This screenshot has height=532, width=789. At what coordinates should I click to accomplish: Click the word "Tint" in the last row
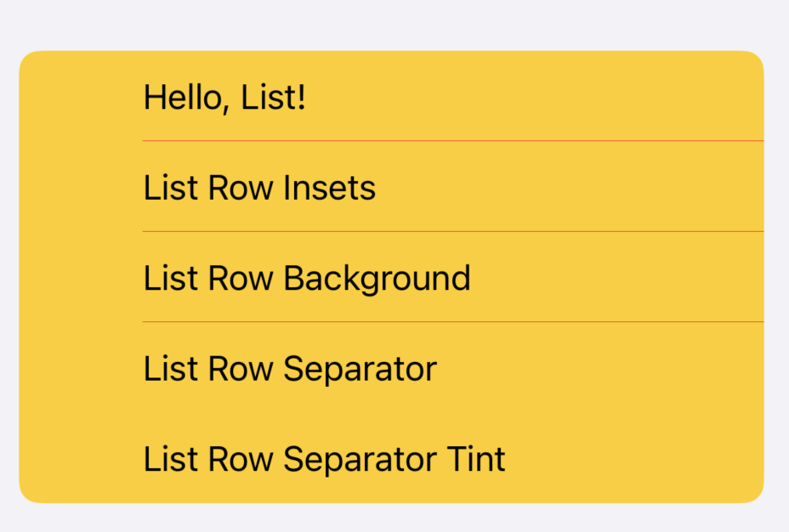476,460
